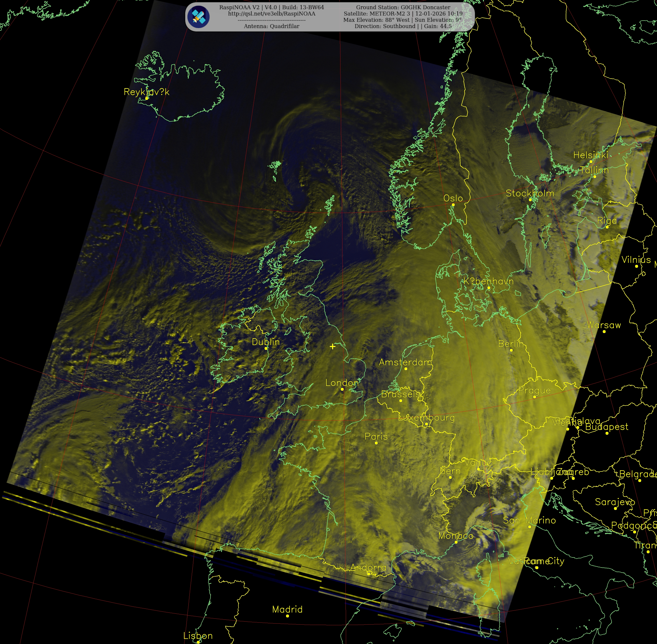Click the Madrid city marker dot

click(x=287, y=616)
